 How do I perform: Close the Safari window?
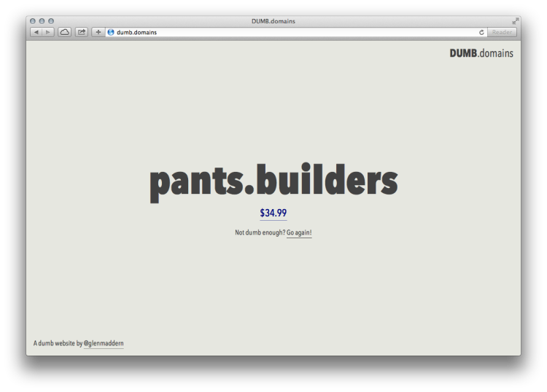coord(33,21)
